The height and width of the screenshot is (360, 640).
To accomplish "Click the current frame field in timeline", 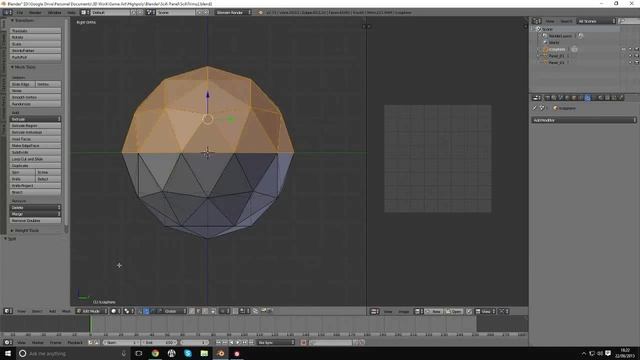I will [194, 342].
